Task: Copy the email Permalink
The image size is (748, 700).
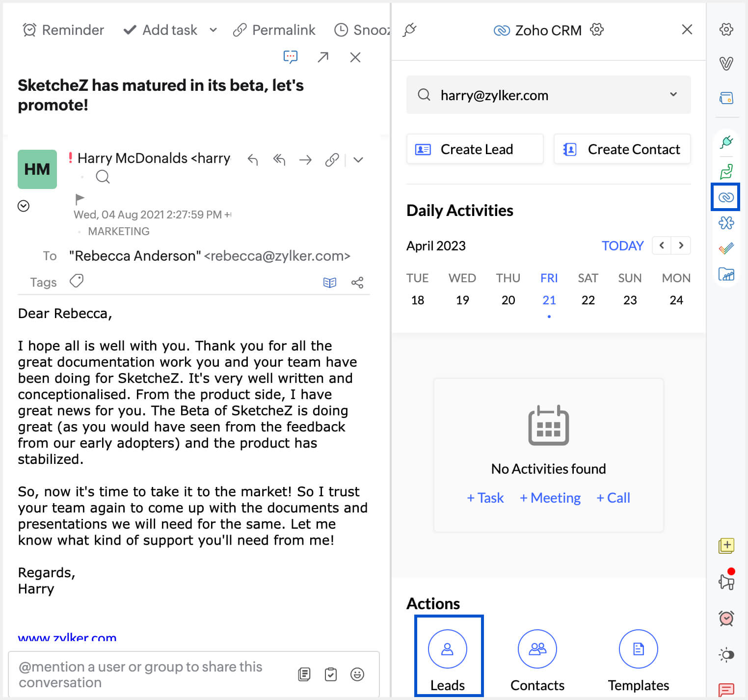Action: pos(274,30)
